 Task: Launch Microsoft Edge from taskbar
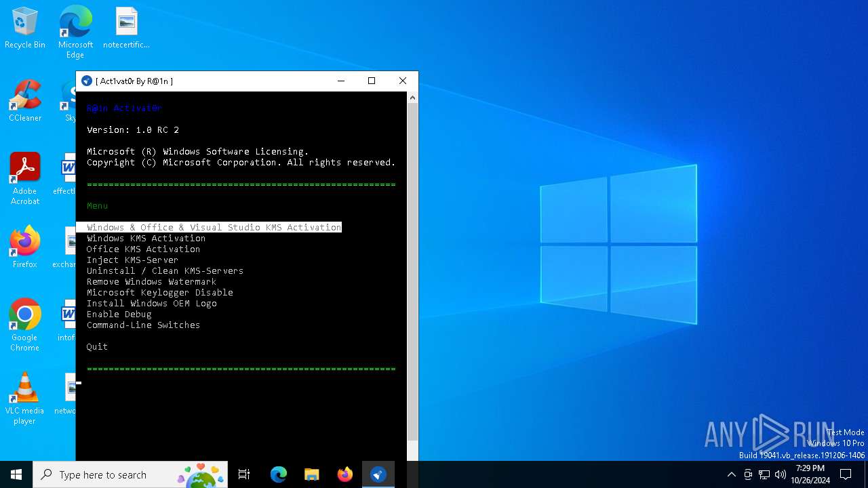279,474
